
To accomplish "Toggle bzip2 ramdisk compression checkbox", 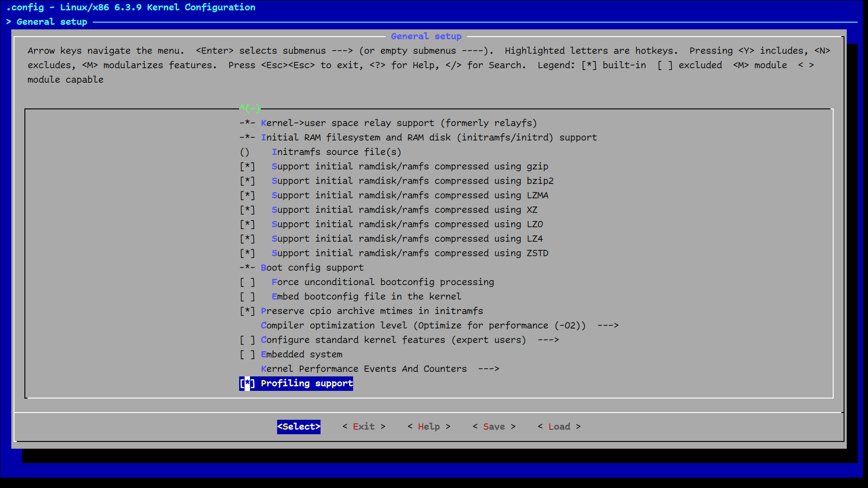I will (x=247, y=181).
